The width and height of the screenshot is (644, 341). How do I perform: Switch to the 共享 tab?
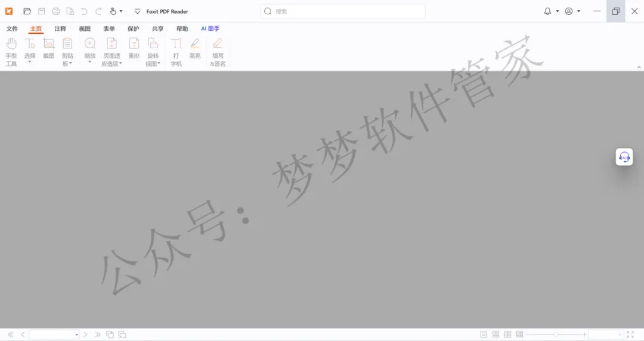157,29
